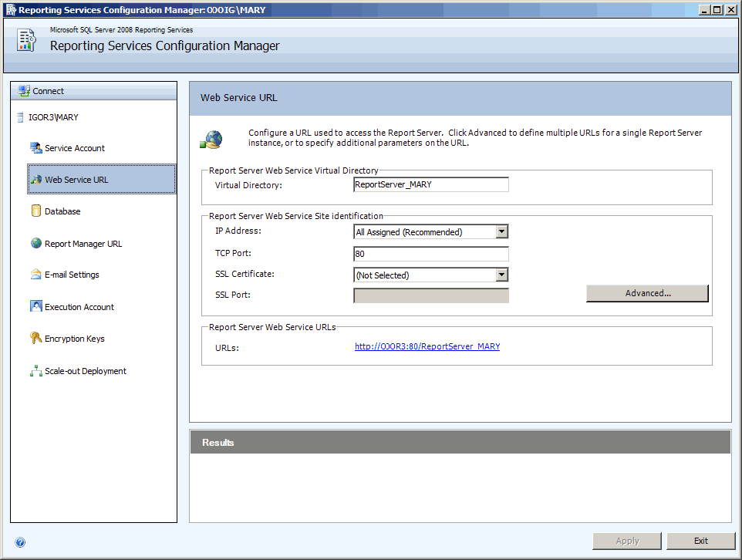Open the ReportServer_MARY URL link
Viewport: 742px width, 560px height.
click(x=427, y=346)
